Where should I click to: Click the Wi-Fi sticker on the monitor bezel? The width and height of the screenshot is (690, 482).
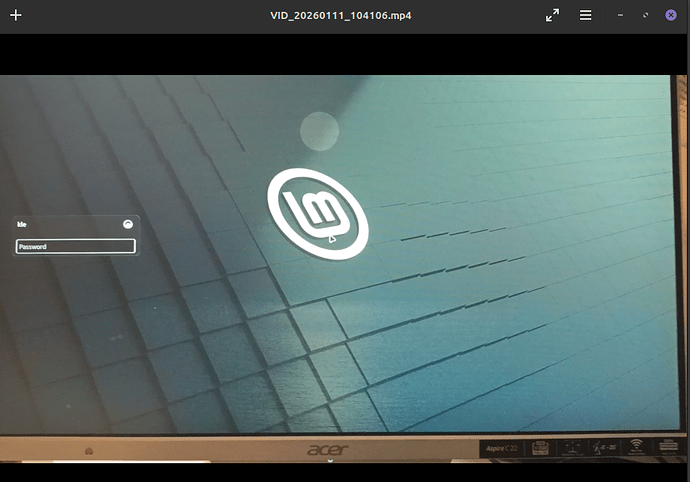tap(635, 447)
